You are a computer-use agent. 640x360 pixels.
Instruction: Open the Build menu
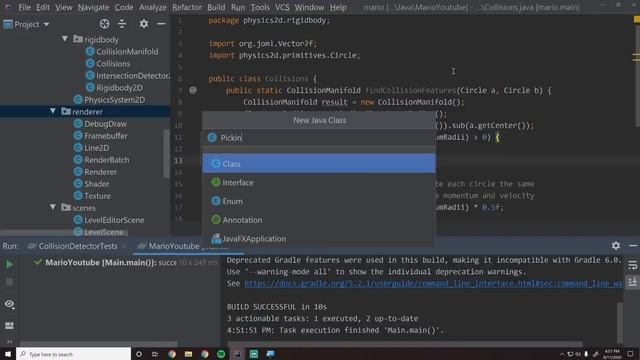(216, 7)
